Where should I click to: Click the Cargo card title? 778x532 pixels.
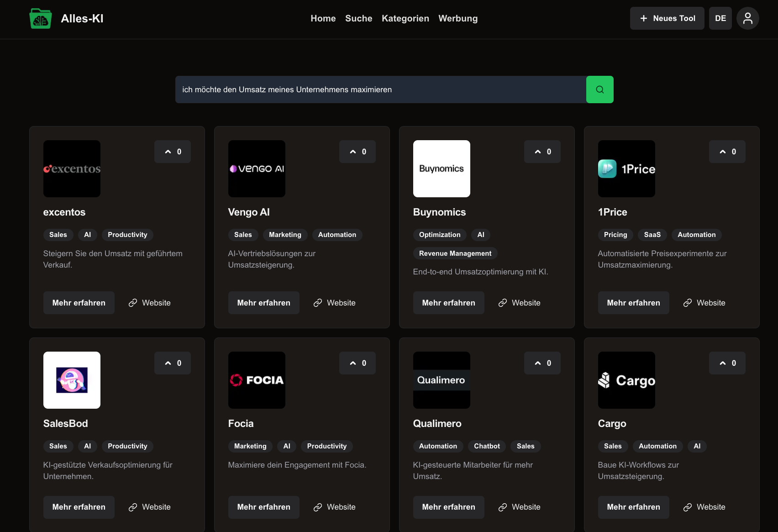click(612, 424)
